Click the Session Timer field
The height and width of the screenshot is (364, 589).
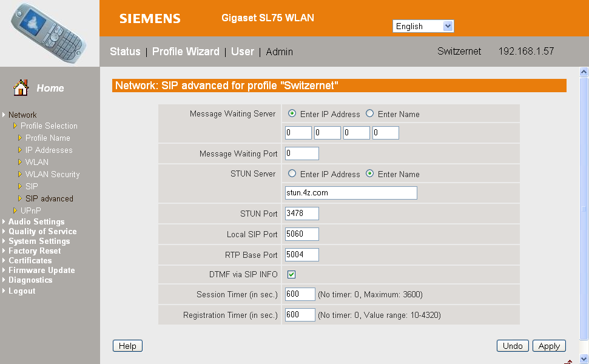tap(300, 294)
